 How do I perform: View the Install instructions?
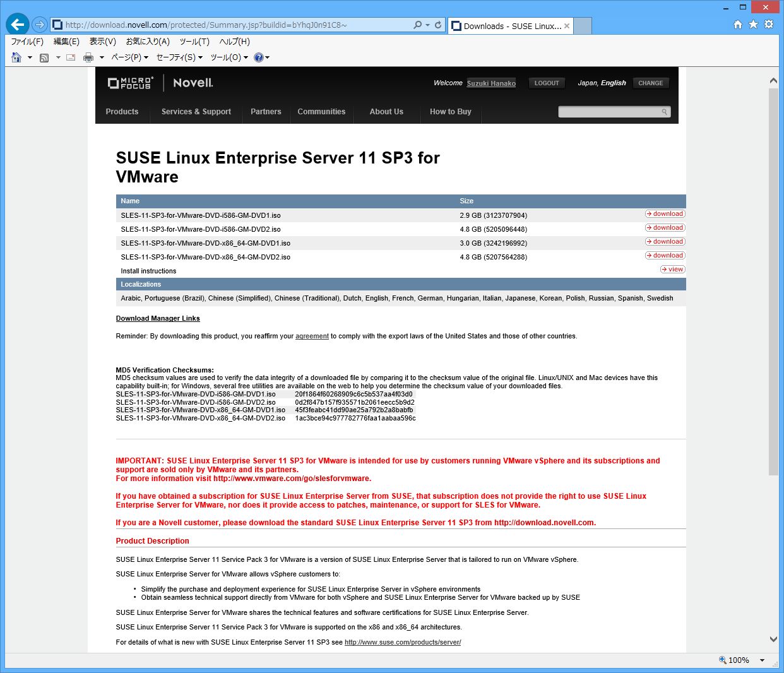[x=673, y=270]
